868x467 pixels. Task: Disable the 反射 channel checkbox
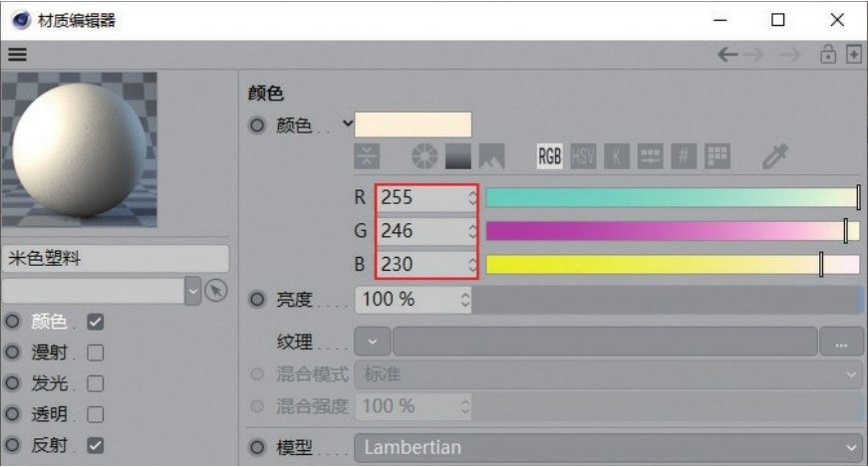click(96, 445)
